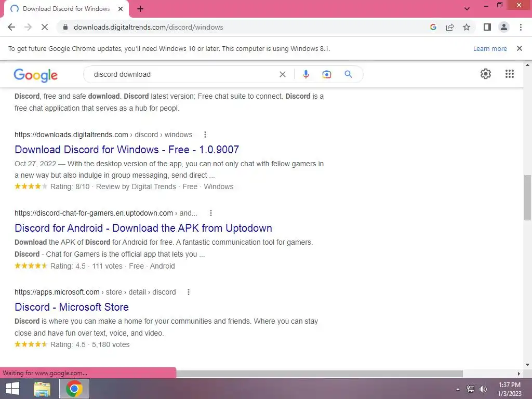The image size is (532, 399).
Task: Click the taskbar clock showing 1:37 PM
Action: coord(510,389)
